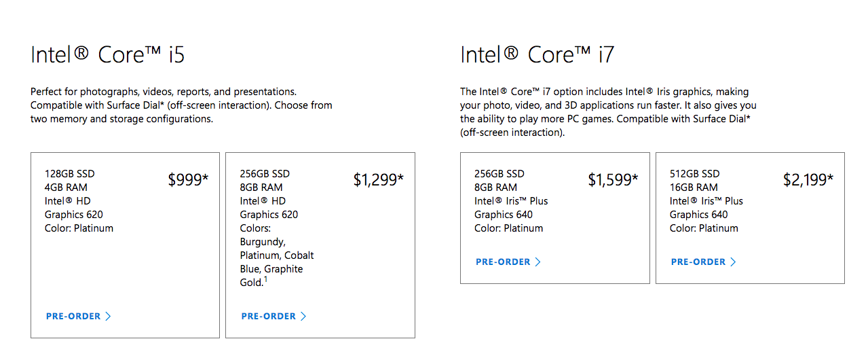Pre-order the 256GB Iris Plus i7 model
Screen dimensions: 868x356
(508, 262)
